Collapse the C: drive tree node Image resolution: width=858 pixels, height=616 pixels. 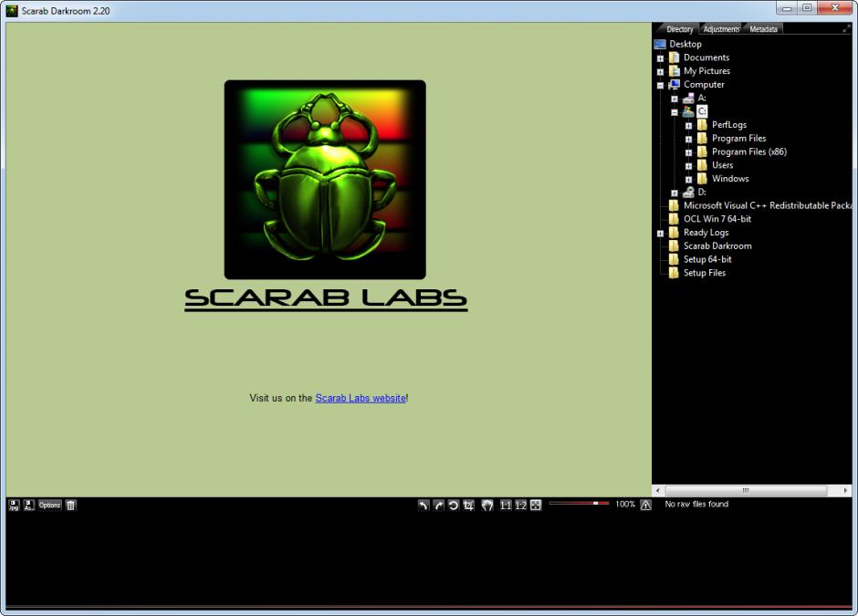coord(675,112)
